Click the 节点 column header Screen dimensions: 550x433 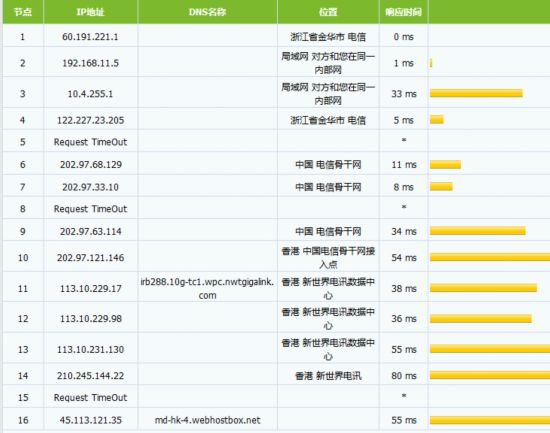pos(23,12)
